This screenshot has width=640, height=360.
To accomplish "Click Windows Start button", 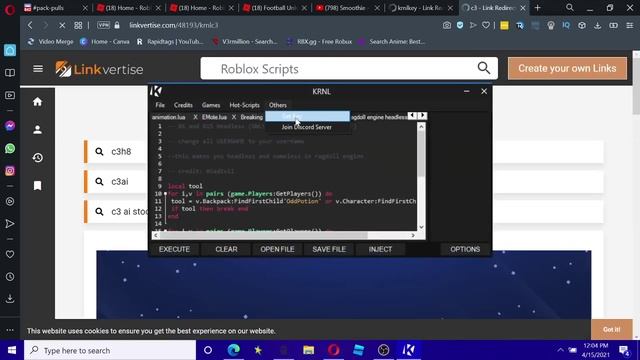I will tap(12, 350).
